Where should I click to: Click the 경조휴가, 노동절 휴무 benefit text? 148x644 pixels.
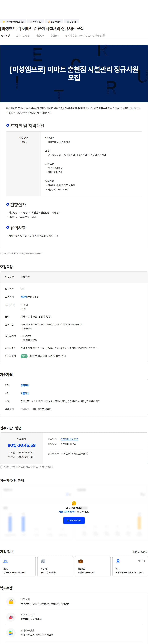point(31,619)
